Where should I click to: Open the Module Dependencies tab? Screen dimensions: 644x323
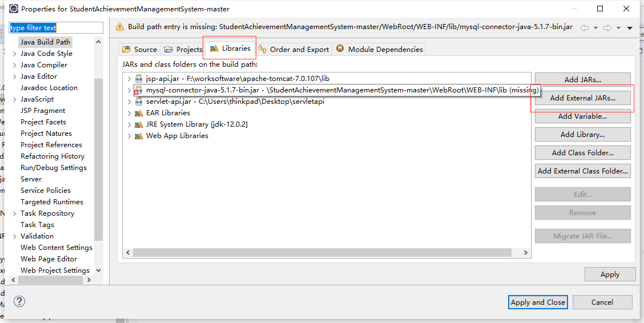(x=379, y=49)
